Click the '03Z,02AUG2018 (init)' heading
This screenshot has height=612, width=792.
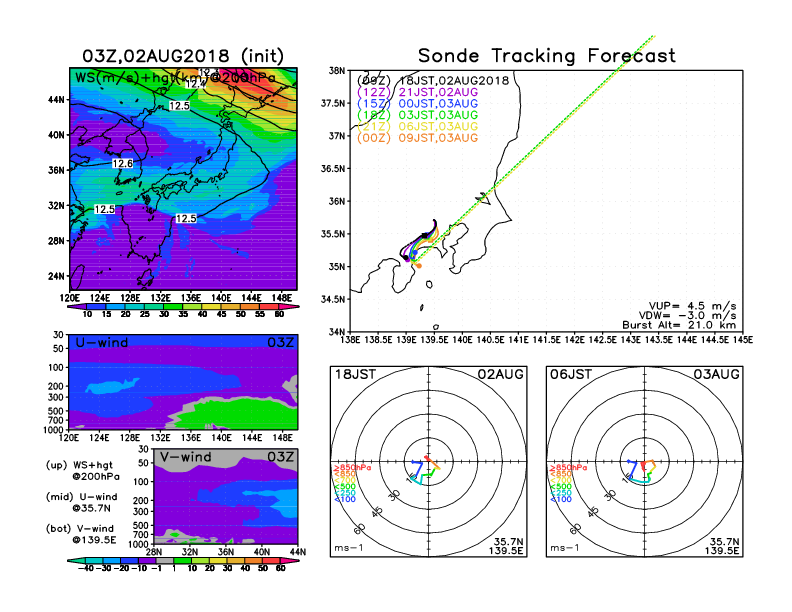point(183,56)
